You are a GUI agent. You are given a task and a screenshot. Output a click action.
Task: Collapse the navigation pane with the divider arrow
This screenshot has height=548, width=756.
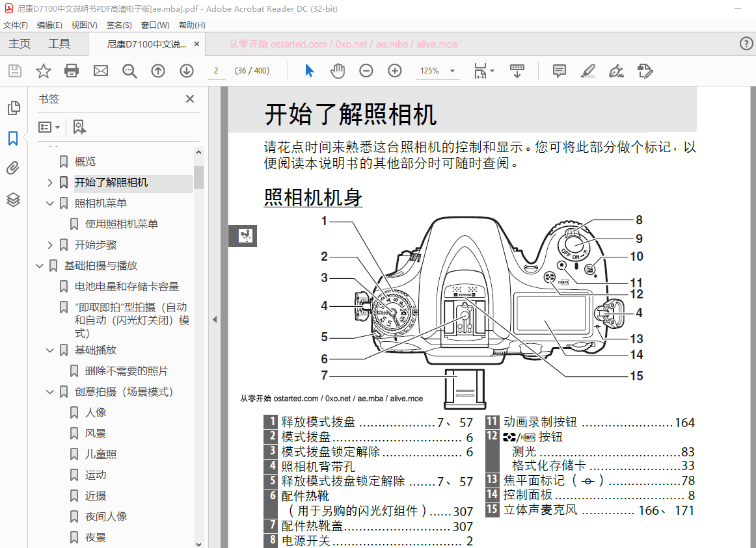pos(215,319)
